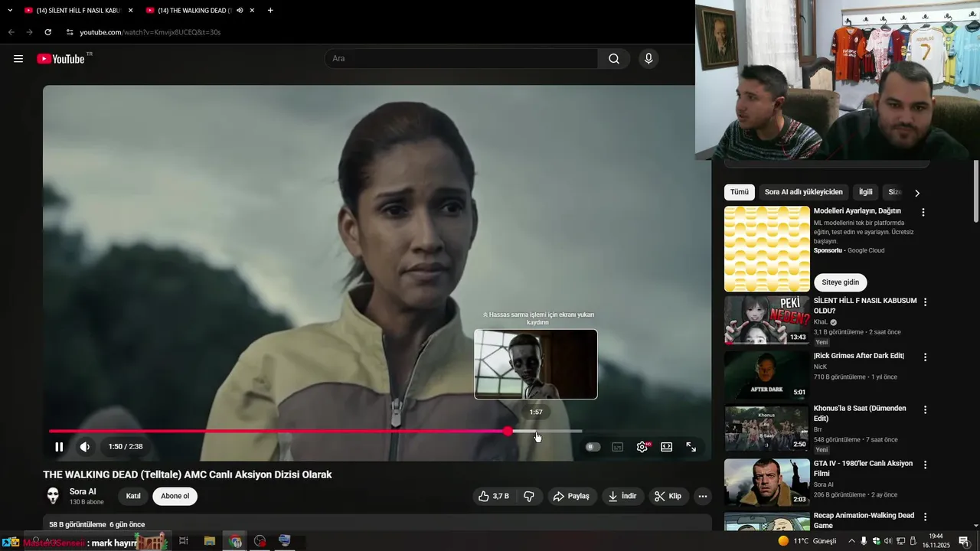The height and width of the screenshot is (551, 980).
Task: Click into the Ara search field
Action: tap(461, 59)
